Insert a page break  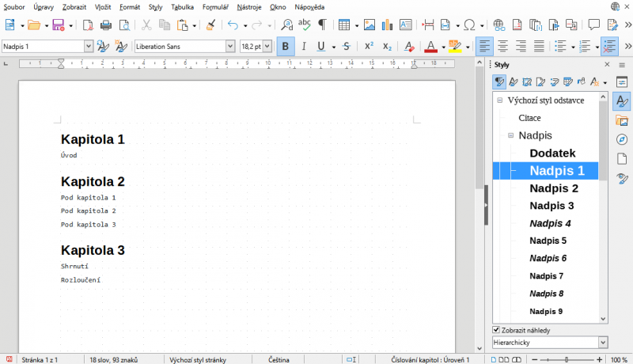coord(427,25)
